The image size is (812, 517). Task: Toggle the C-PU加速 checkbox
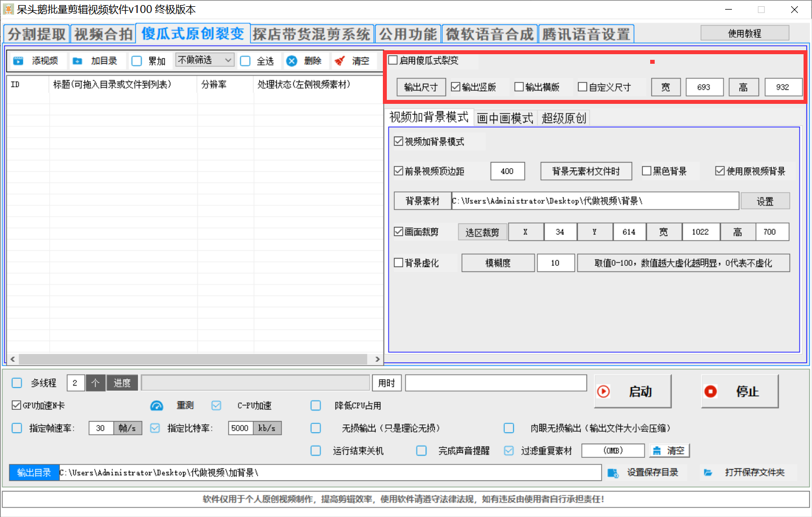217,405
